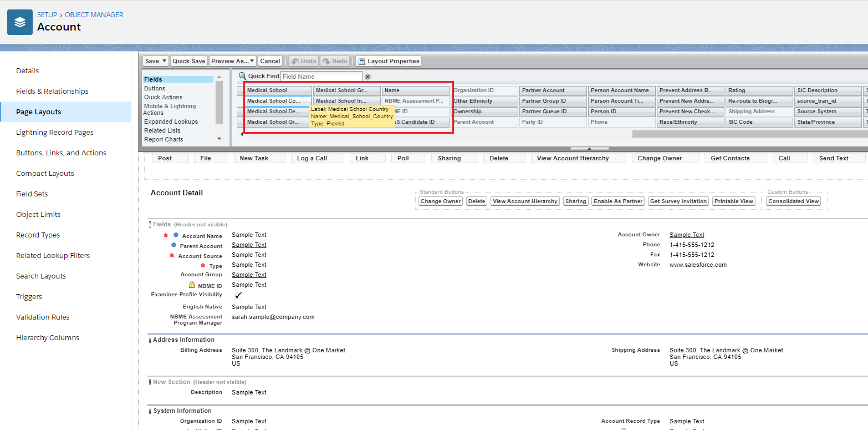Select Related Lists in the palette list
The image size is (868, 430).
pos(163,130)
